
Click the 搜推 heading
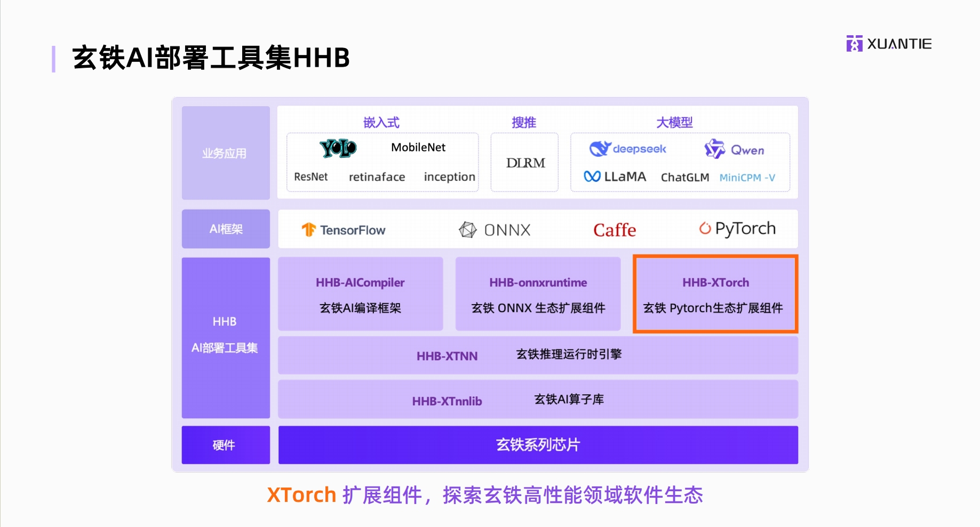click(524, 122)
